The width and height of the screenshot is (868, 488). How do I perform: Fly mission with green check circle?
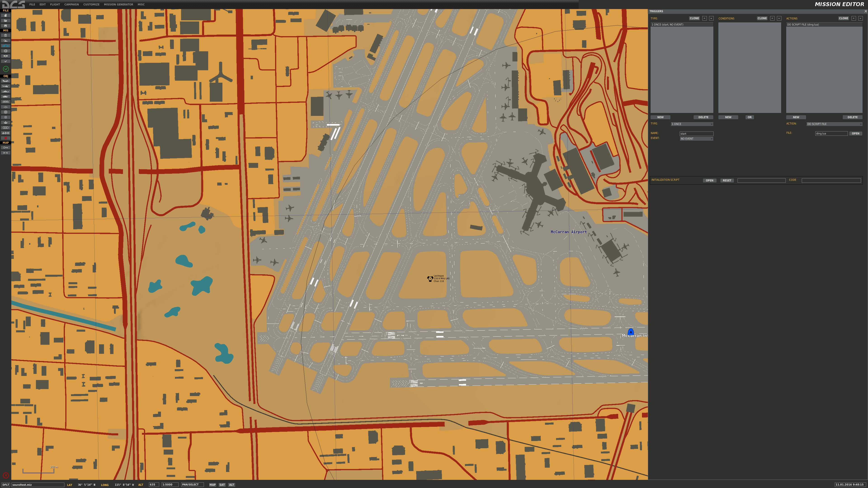[x=6, y=69]
